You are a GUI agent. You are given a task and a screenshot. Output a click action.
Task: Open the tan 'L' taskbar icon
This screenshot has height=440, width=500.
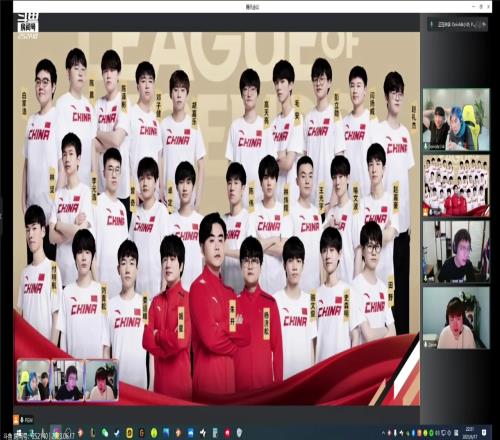92,433
